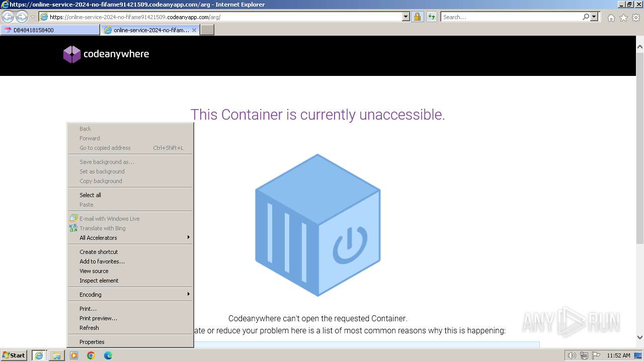Expand All Accelerators submenu
The height and width of the screenshot is (362, 644).
[131, 238]
